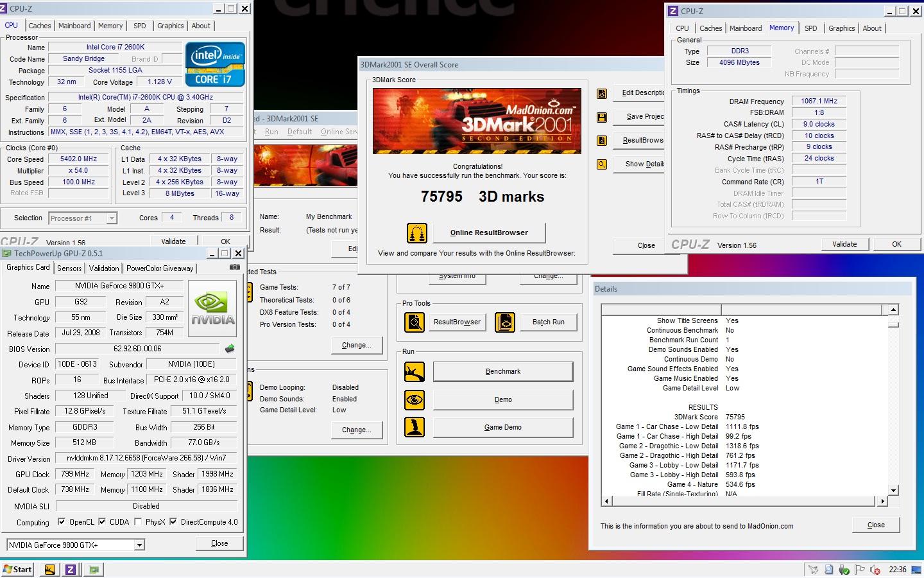Click the Save Project floppy disk icon

click(x=602, y=118)
